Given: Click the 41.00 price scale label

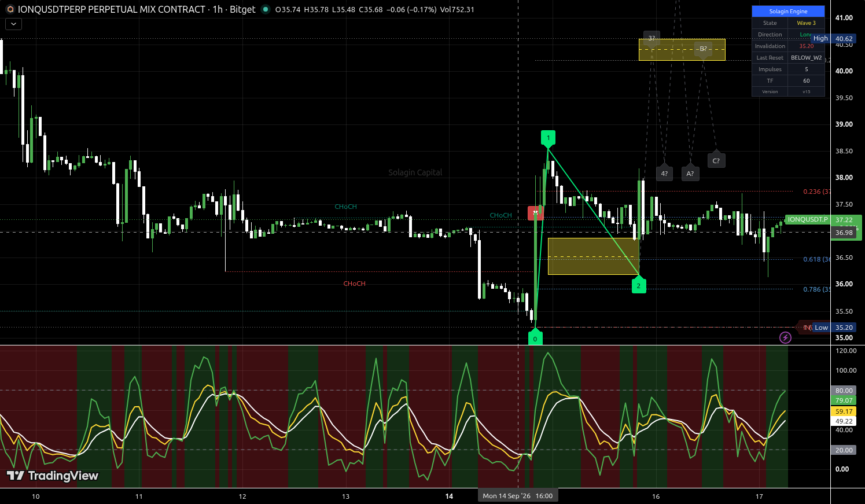Looking at the screenshot, I should tap(844, 18).
